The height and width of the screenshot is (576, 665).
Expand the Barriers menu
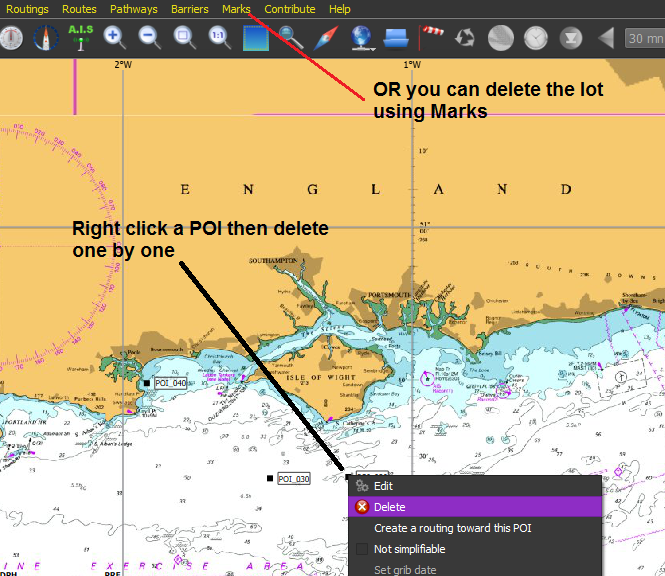point(190,9)
